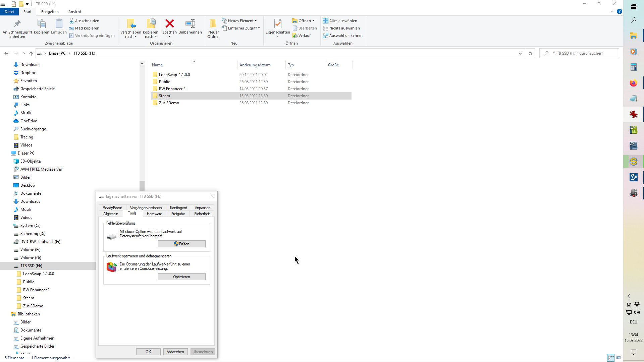
Task: Click the 1TB SSD search field
Action: click(x=582, y=53)
